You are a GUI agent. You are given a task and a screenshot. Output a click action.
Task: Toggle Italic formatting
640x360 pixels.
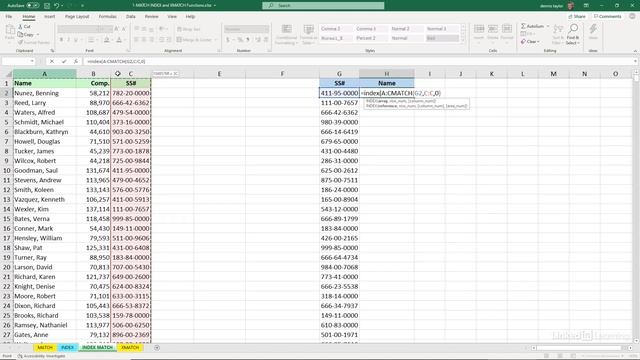pos(69,40)
